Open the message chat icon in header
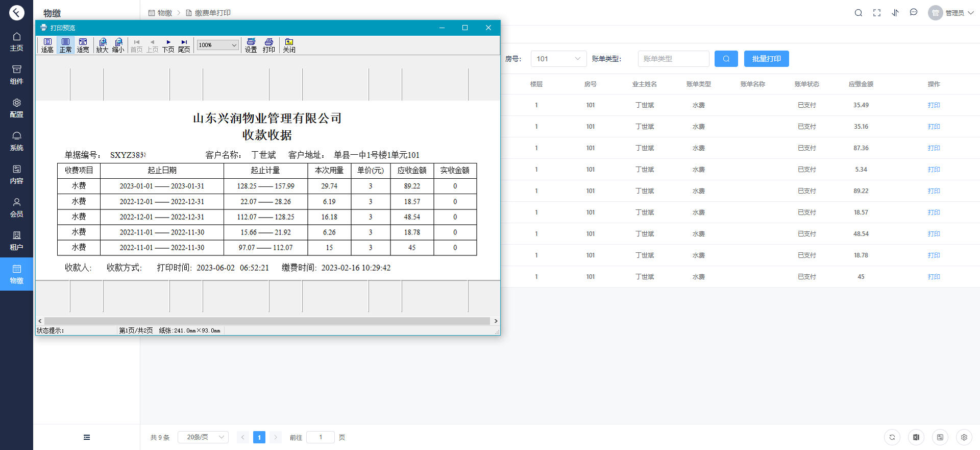The height and width of the screenshot is (450, 980). [x=914, y=12]
